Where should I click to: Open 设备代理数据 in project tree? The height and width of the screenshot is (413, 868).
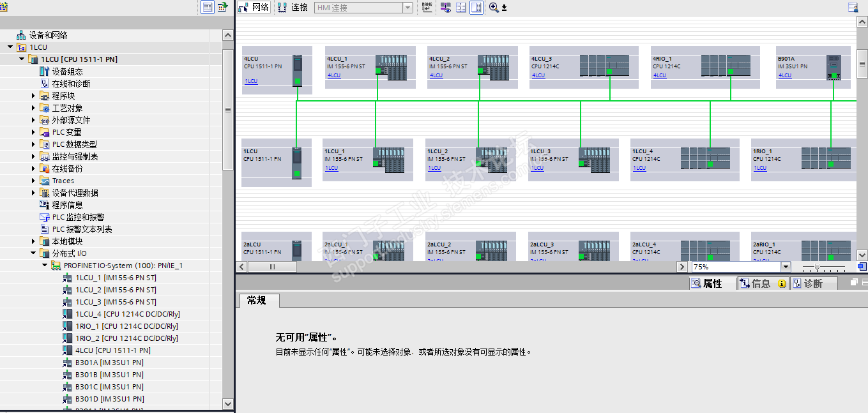(75, 193)
